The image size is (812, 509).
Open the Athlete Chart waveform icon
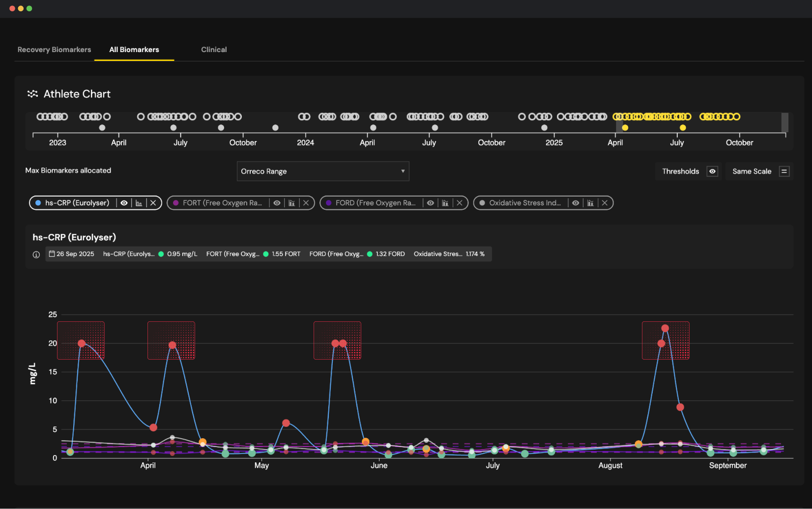click(x=32, y=93)
